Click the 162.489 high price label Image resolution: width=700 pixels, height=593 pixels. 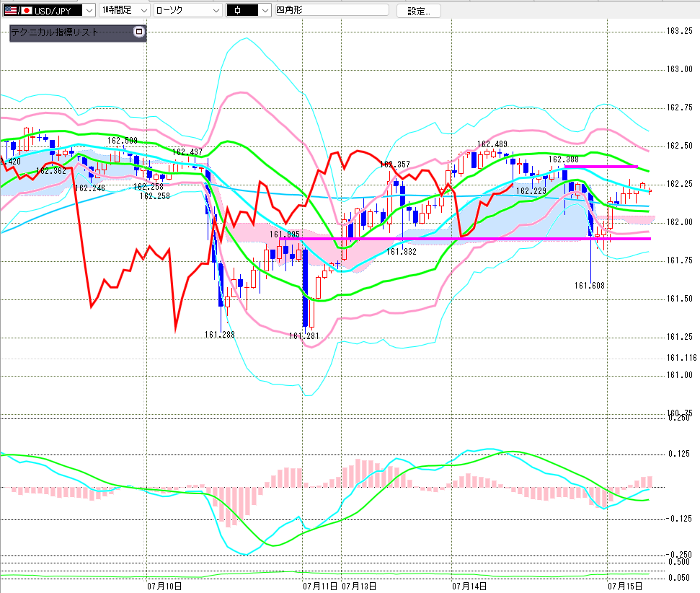click(x=492, y=144)
